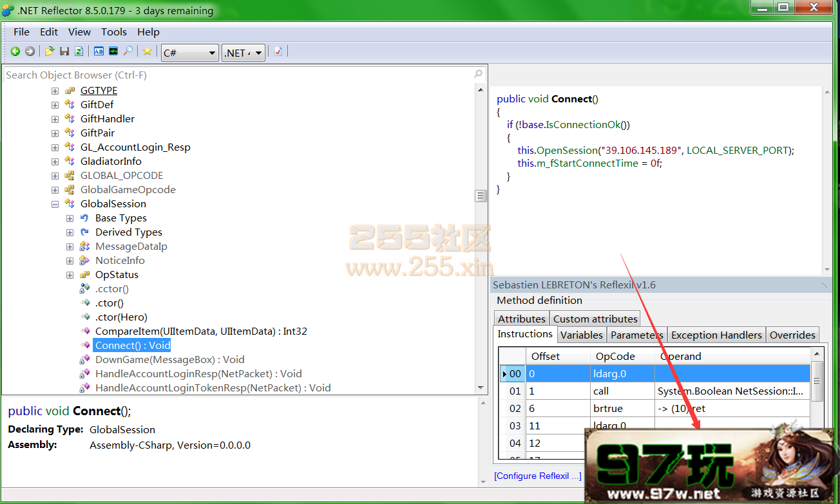
Task: Click OpenSession link in code view
Action: coord(567,150)
